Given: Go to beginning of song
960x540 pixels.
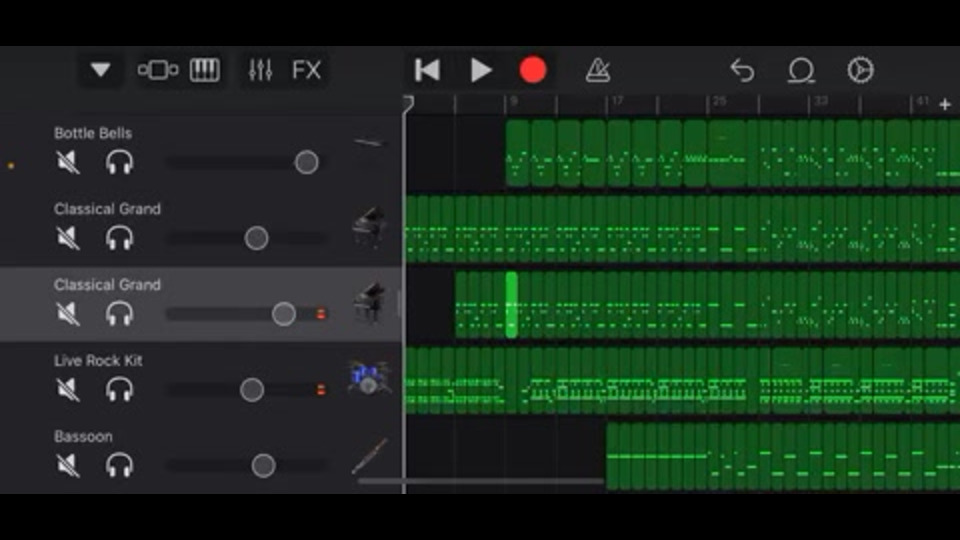Looking at the screenshot, I should click(x=427, y=70).
